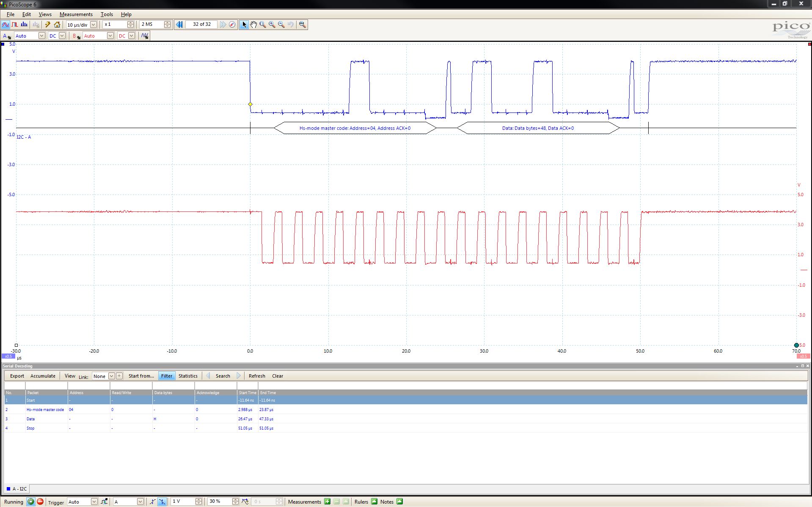Select the Stop packet row

[405, 428]
